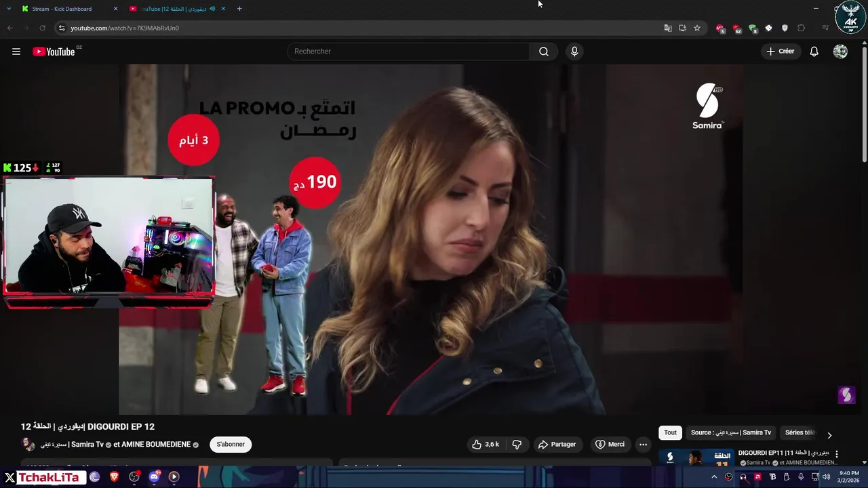The width and height of the screenshot is (868, 488).
Task: Switch to the YouTube ديقوردي tab
Action: pos(174,9)
